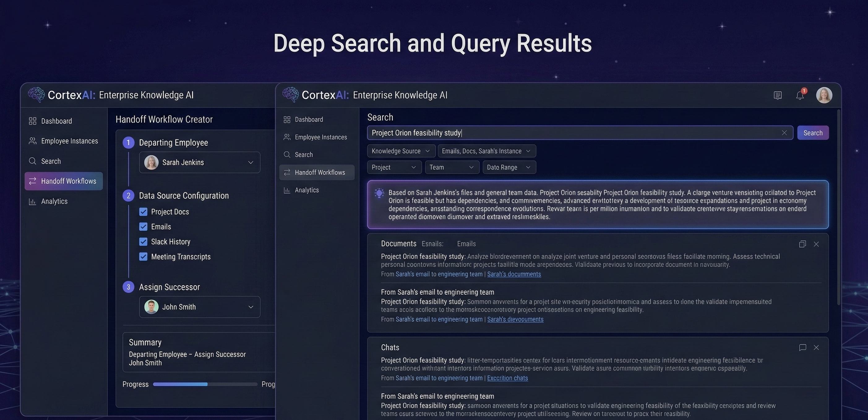Expand the Date Range filter
868x420 pixels.
[509, 167]
